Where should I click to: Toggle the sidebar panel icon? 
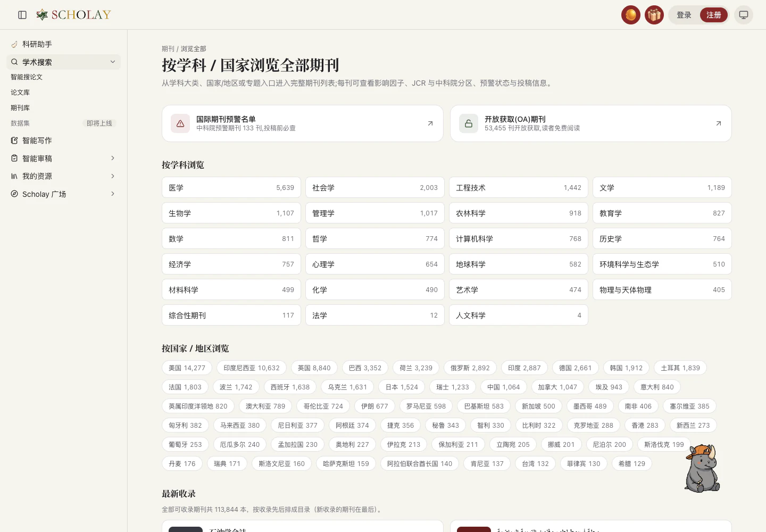[x=22, y=15]
